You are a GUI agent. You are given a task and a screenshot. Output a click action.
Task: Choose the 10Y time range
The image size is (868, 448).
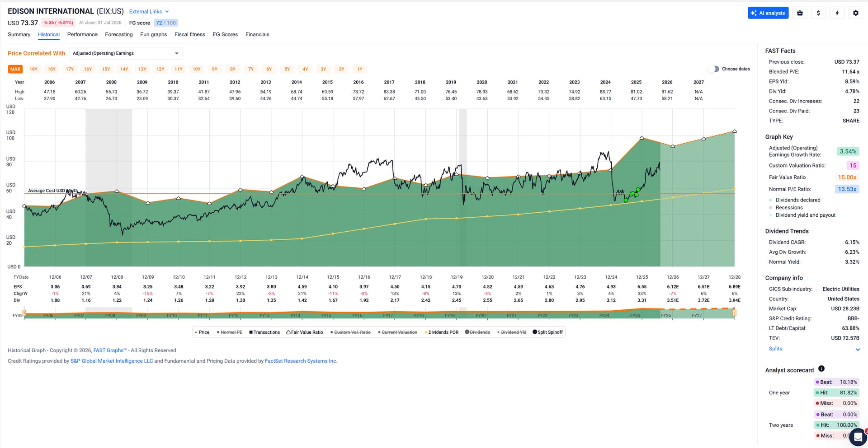point(197,69)
